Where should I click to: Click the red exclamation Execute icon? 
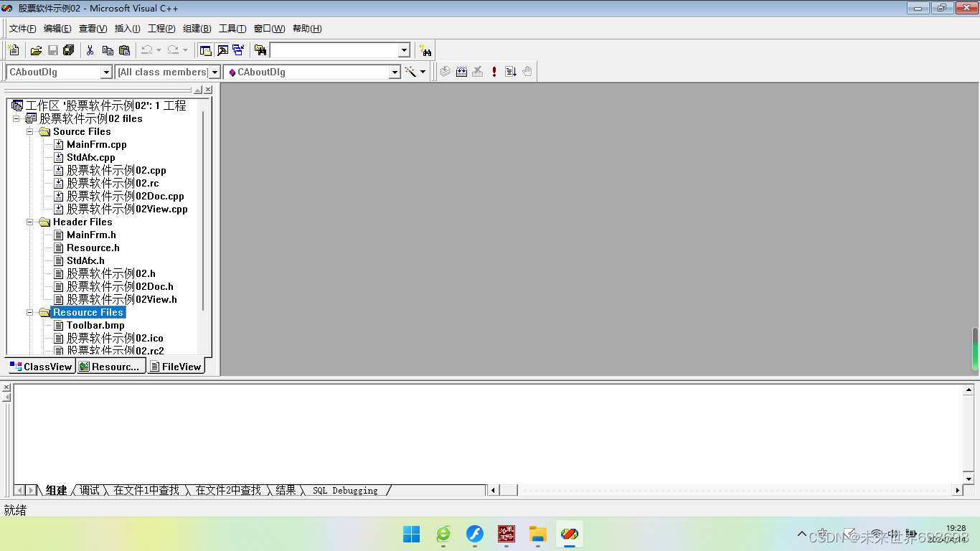(494, 72)
